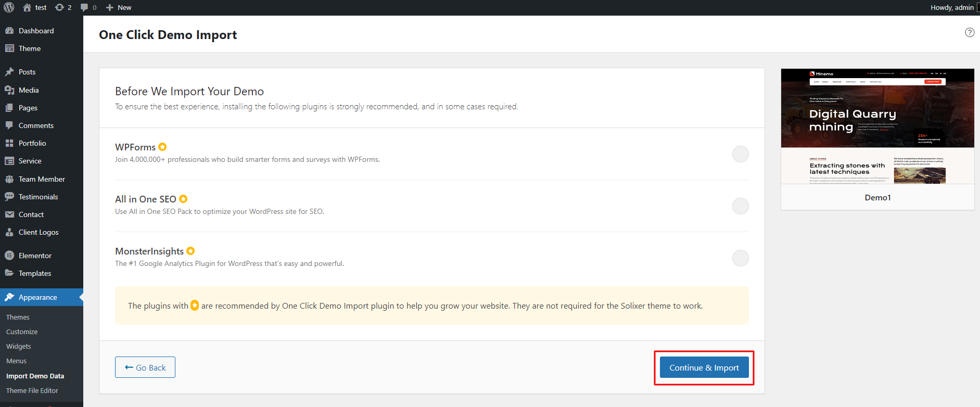
Task: Click the Comments menu label in sidebar
Action: 36,125
